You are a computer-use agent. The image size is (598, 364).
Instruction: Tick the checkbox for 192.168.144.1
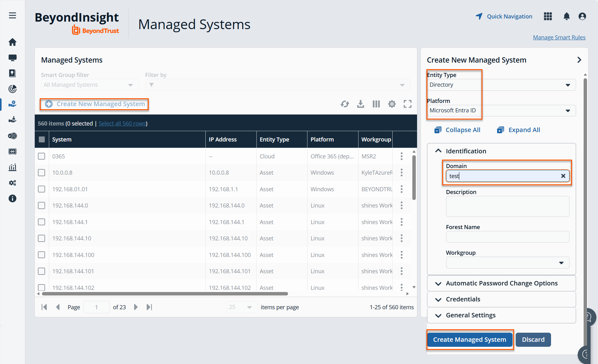tap(42, 222)
